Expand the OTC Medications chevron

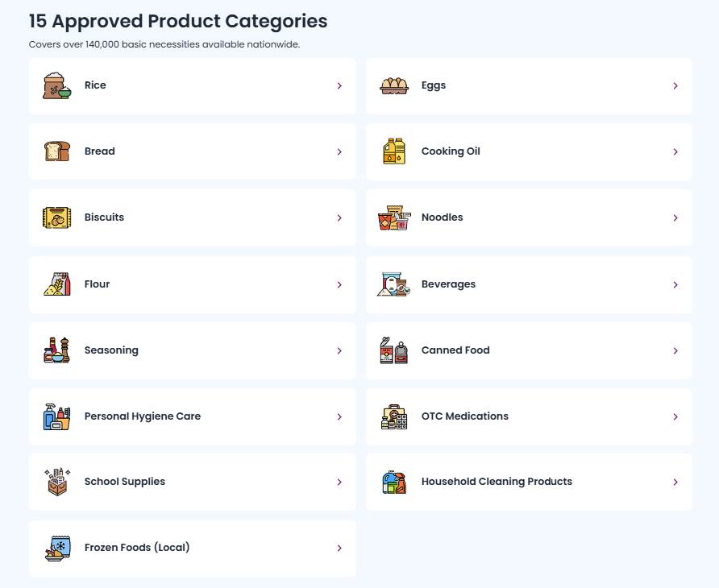[675, 417]
